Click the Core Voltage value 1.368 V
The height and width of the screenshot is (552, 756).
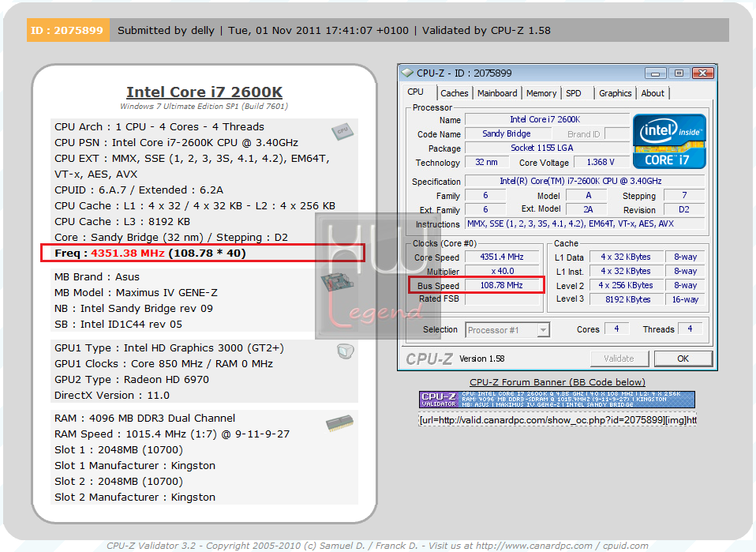point(601,162)
